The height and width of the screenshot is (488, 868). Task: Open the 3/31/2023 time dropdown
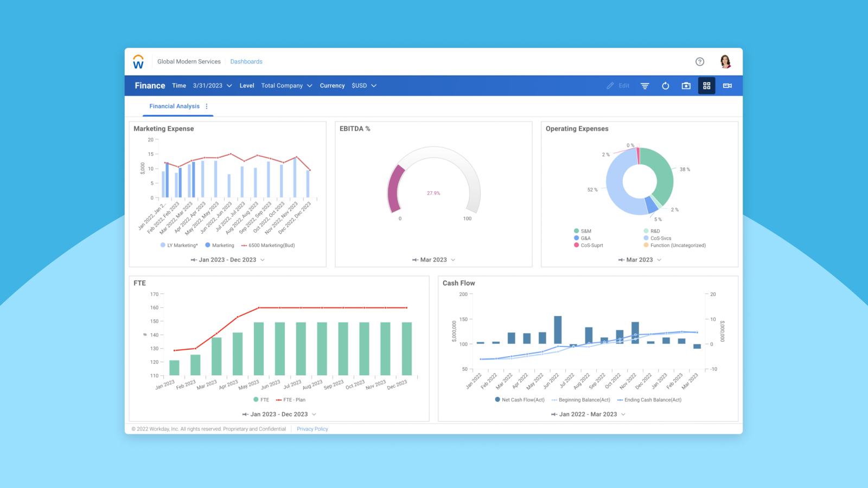pos(212,86)
